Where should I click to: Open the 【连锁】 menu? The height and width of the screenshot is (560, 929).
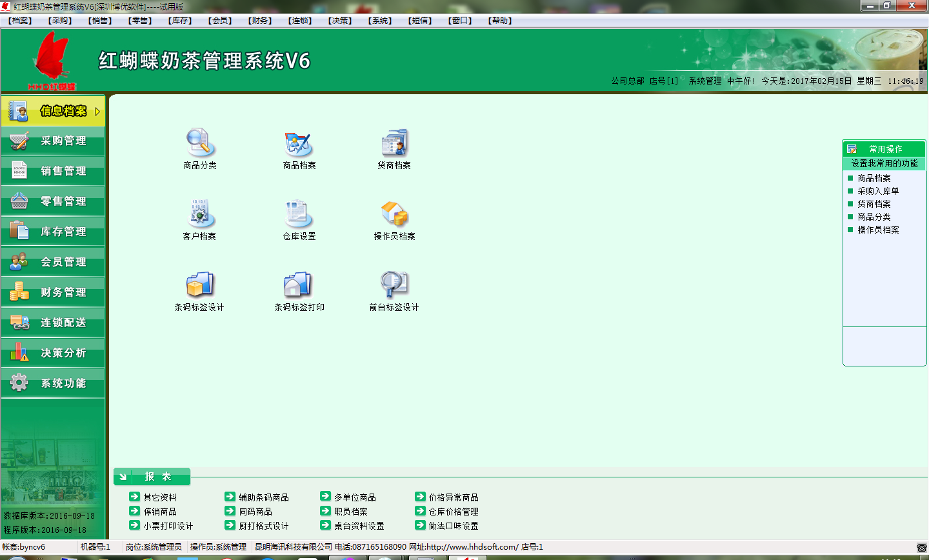(301, 21)
